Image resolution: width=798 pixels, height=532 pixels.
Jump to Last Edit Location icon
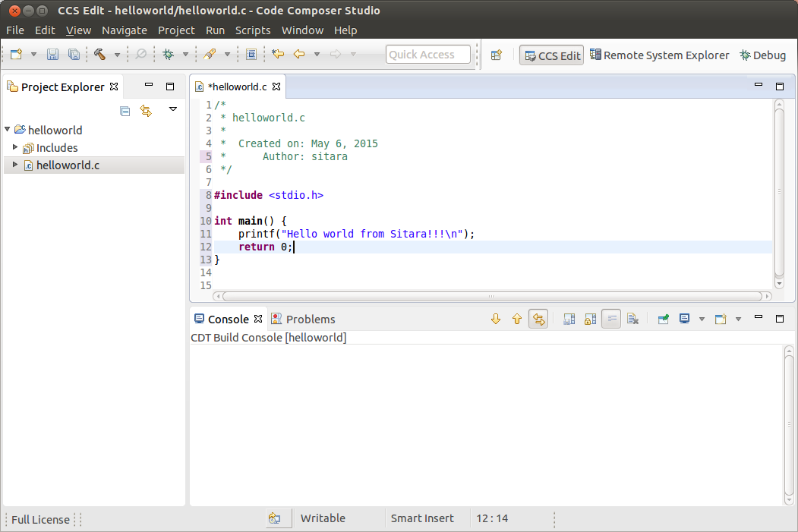pyautogui.click(x=278, y=55)
